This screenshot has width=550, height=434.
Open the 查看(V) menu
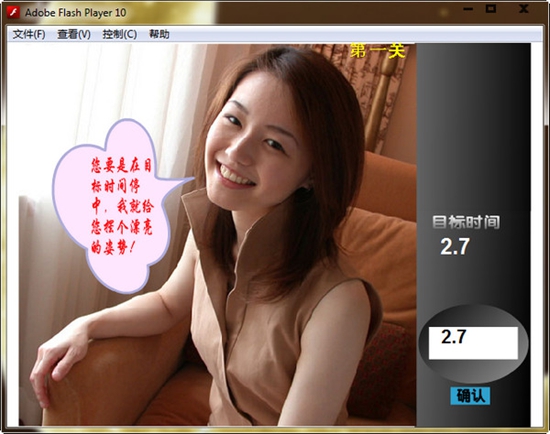point(74,34)
